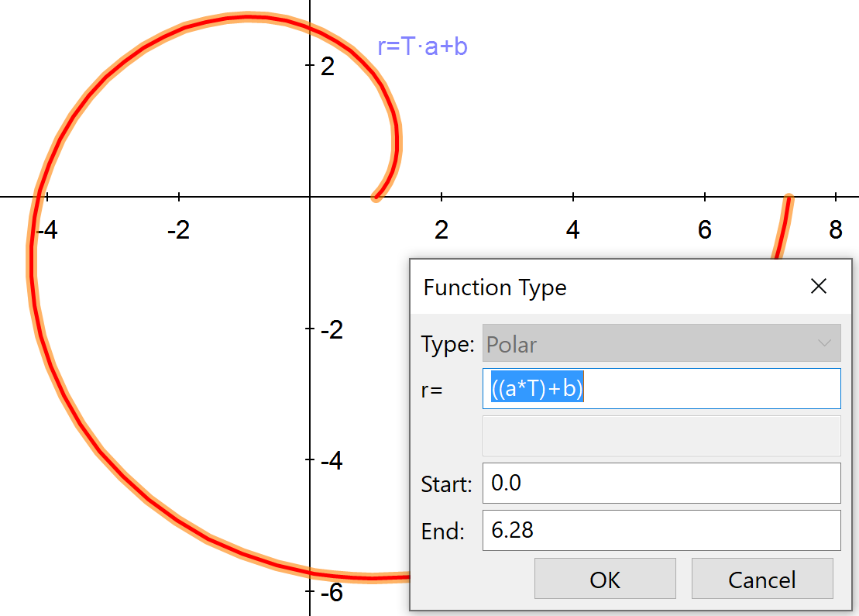Image resolution: width=859 pixels, height=616 pixels.
Task: Click the x-axis tick label 8
Action: point(835,230)
